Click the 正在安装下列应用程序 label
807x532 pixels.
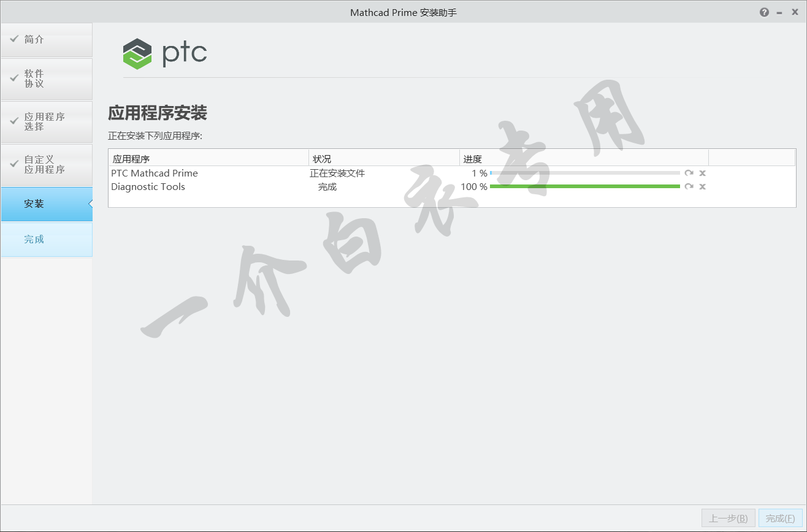tap(155, 136)
